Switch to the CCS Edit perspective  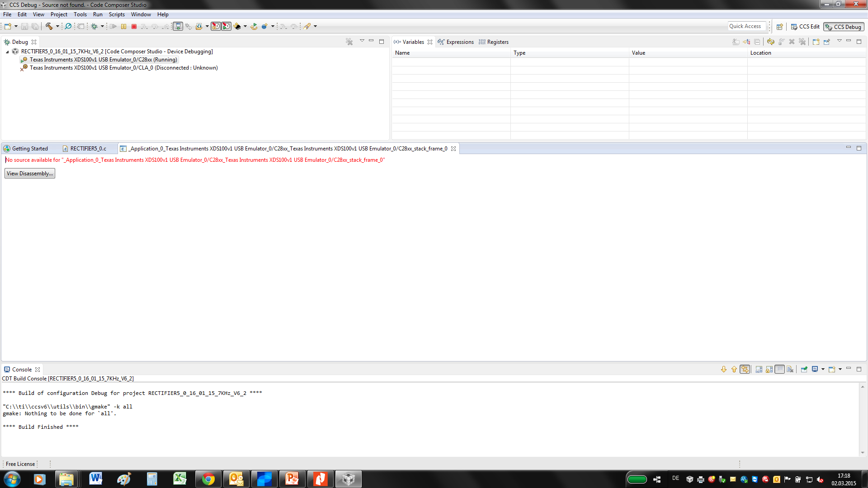805,27
